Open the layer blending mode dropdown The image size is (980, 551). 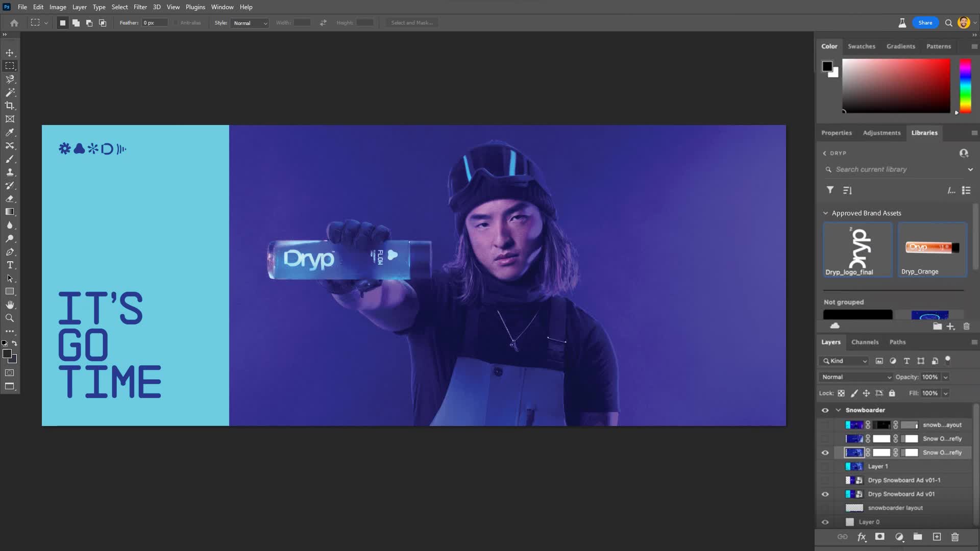point(856,377)
